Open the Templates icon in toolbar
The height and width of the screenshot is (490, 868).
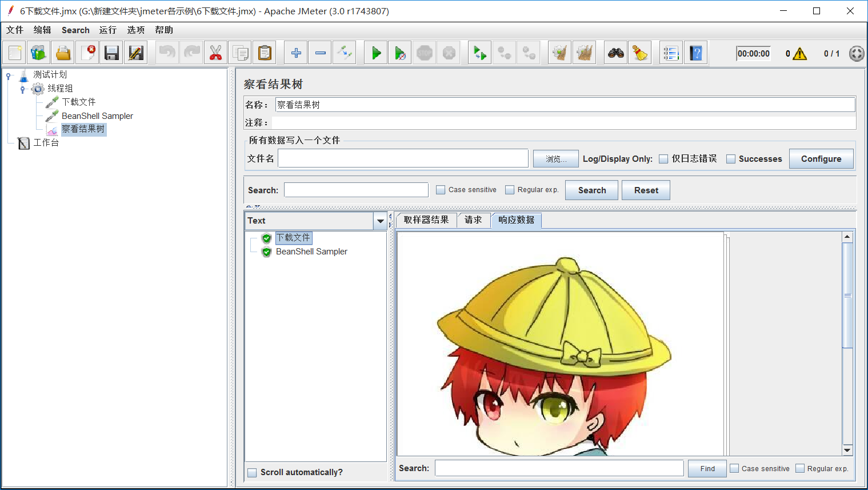pos(39,53)
